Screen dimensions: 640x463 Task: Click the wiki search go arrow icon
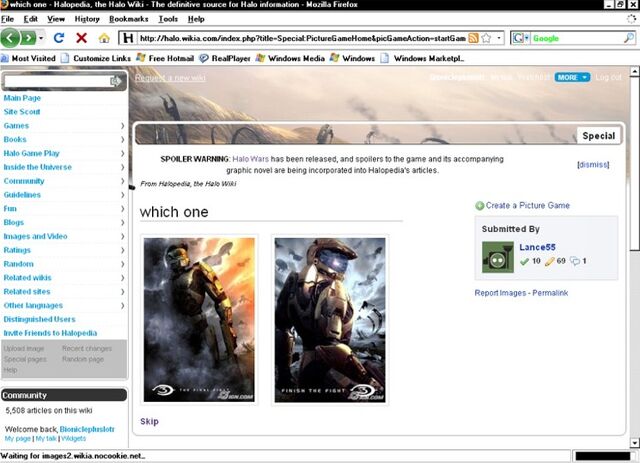(x=116, y=81)
